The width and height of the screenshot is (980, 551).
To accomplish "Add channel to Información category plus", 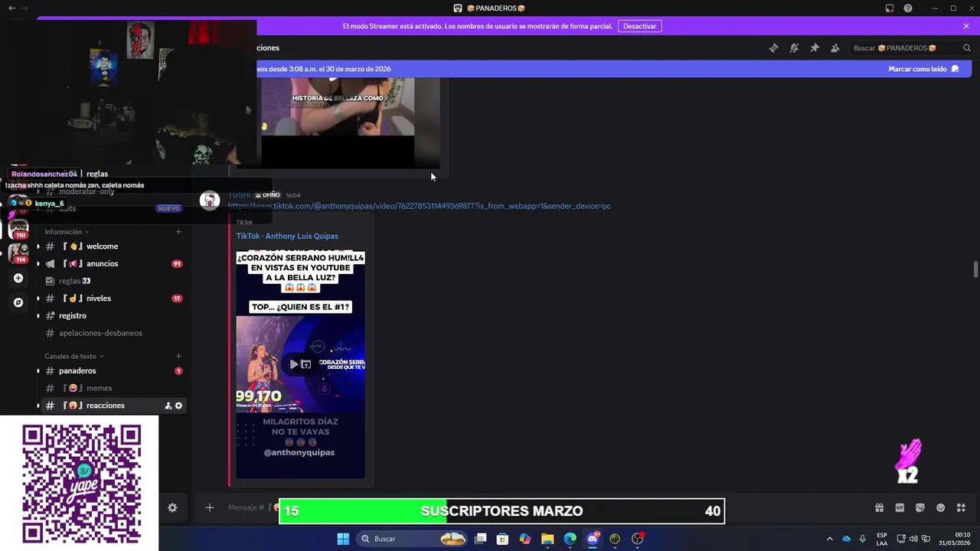I will [x=178, y=232].
